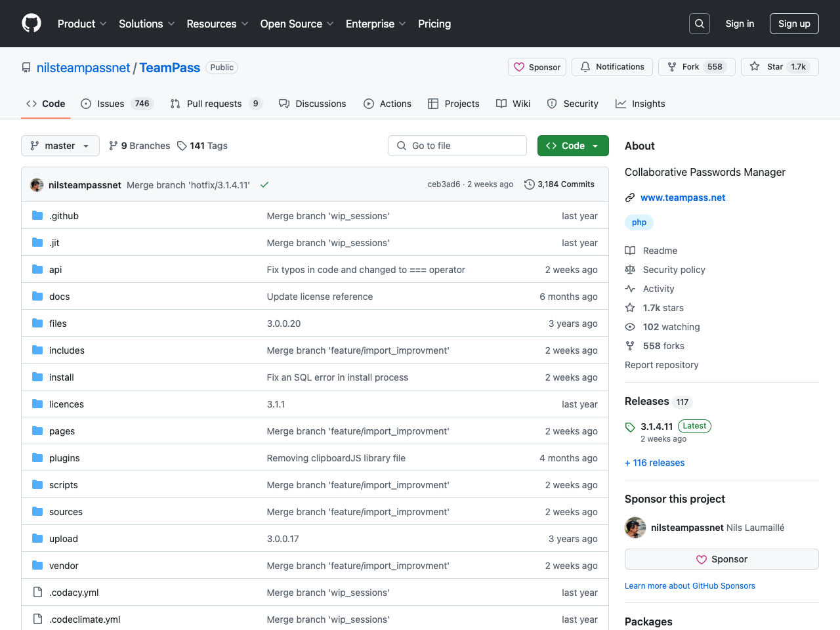Open the www.teampass.net link
The image size is (840, 630).
click(682, 198)
